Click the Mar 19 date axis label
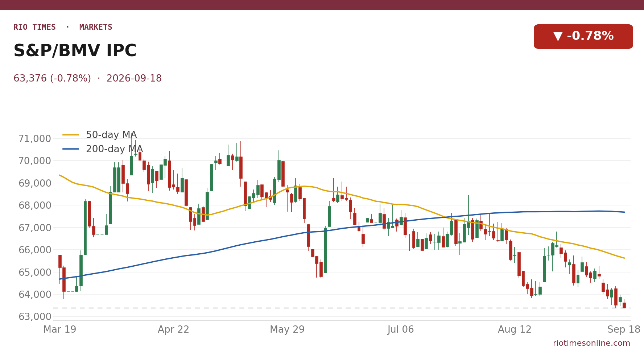644x362 pixels. (x=60, y=330)
